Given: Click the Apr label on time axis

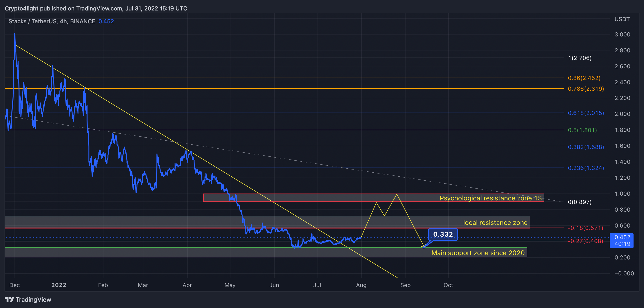Looking at the screenshot, I should 187,285.
